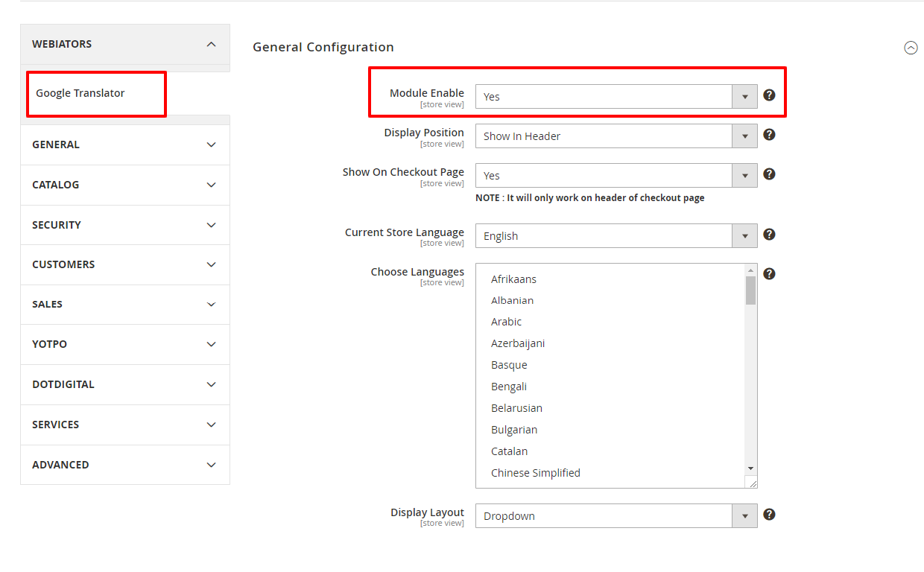The image size is (924, 572).
Task: Select Arabic in the language list
Action: pos(507,322)
